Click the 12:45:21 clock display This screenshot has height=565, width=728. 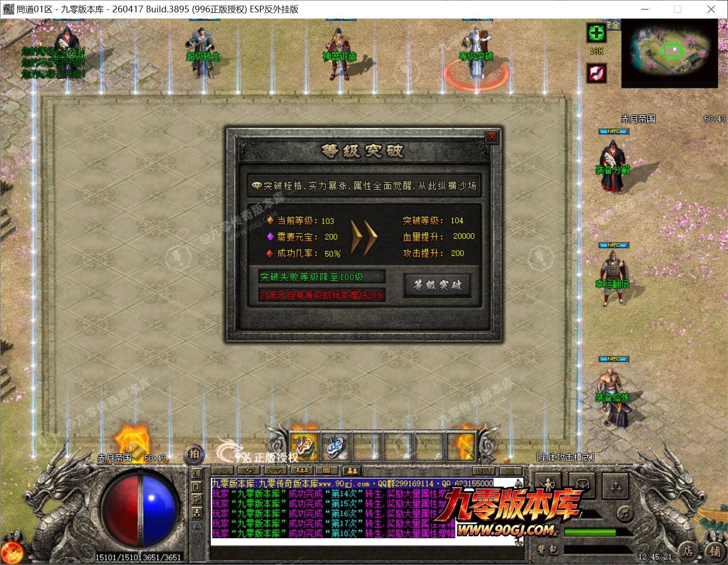(655, 556)
